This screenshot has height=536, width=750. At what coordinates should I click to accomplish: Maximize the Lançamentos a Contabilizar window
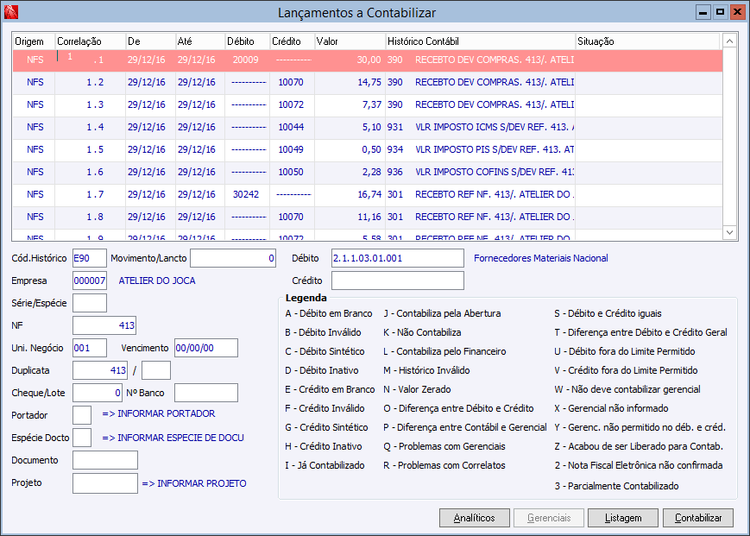(720, 12)
